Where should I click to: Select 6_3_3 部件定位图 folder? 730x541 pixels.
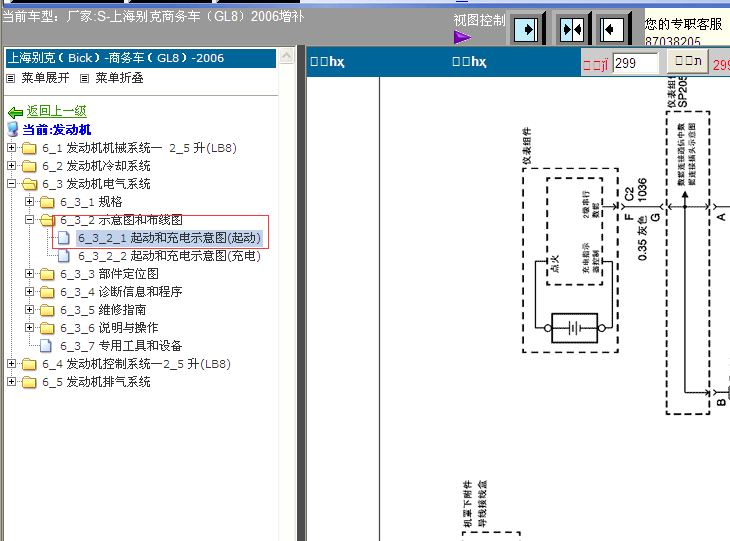click(x=109, y=274)
